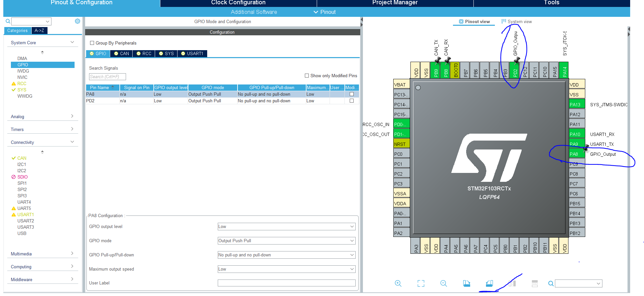644x296 pixels.
Task: Select IWDG in System Core list
Action: (23, 71)
